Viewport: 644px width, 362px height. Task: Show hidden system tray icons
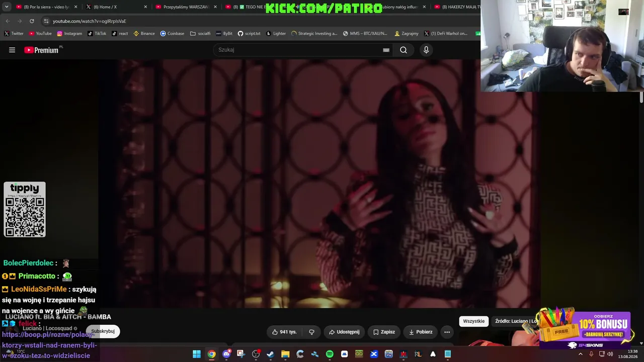(580, 354)
